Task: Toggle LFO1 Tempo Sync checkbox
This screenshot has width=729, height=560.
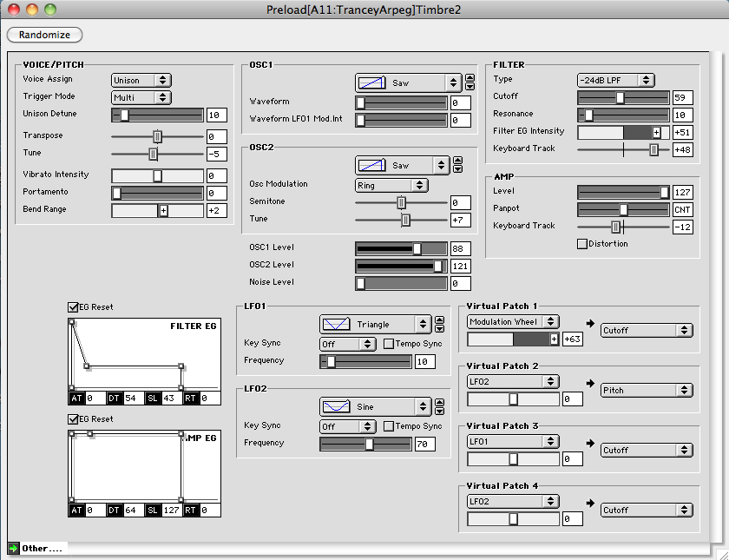Action: point(389,344)
